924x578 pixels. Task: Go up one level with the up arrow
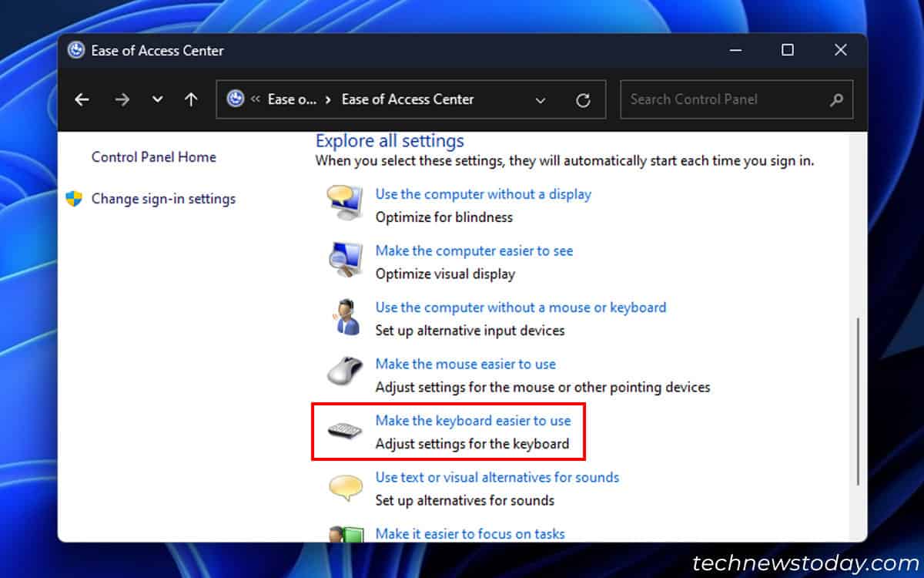click(x=191, y=99)
